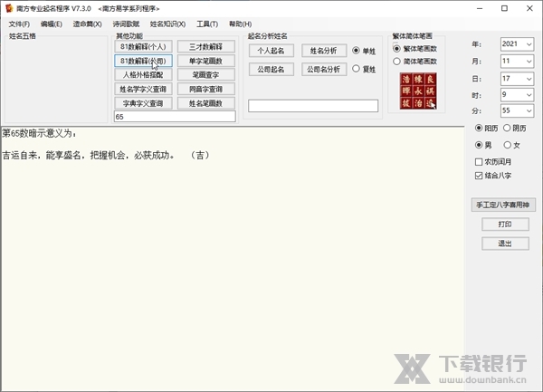Click the red name-character grid image

coord(418,91)
